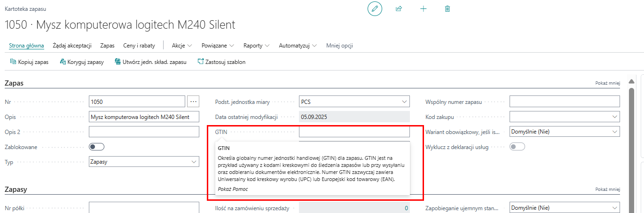This screenshot has height=213, width=644.
Task: Expand the Raporty menu
Action: click(x=256, y=46)
